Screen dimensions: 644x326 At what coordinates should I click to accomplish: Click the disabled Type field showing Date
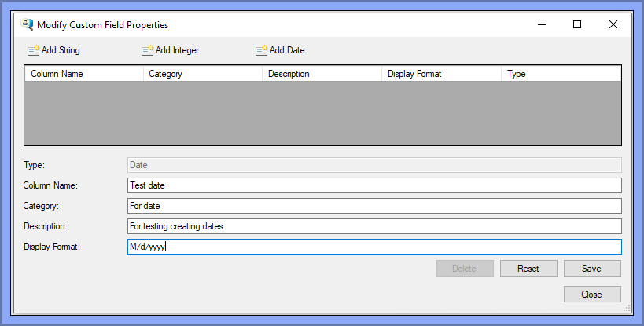point(374,165)
